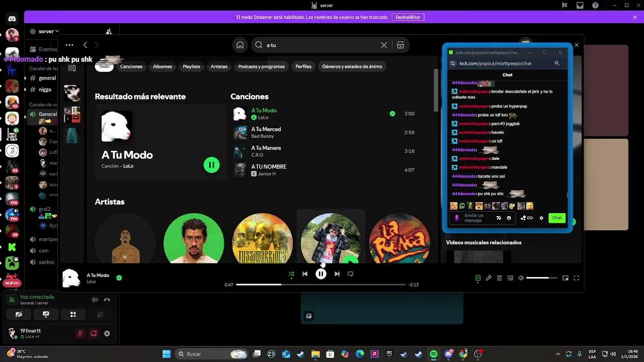
Task: Open the Windows Start menu
Action: (x=167, y=354)
